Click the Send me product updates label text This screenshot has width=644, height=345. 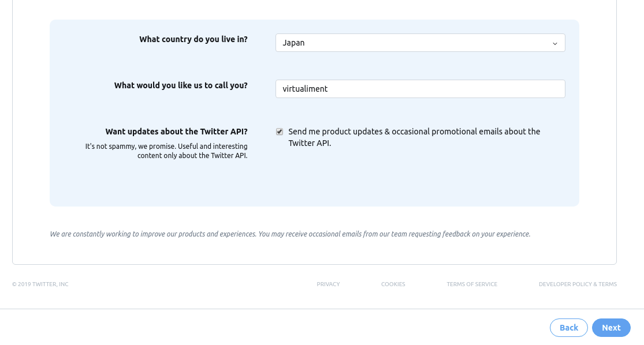(x=414, y=137)
